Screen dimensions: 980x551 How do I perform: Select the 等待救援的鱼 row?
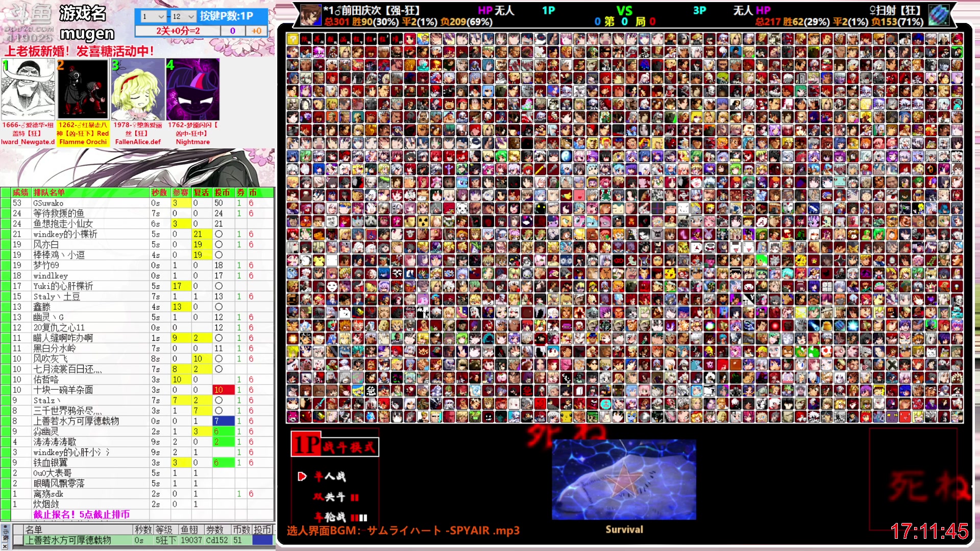click(x=138, y=213)
